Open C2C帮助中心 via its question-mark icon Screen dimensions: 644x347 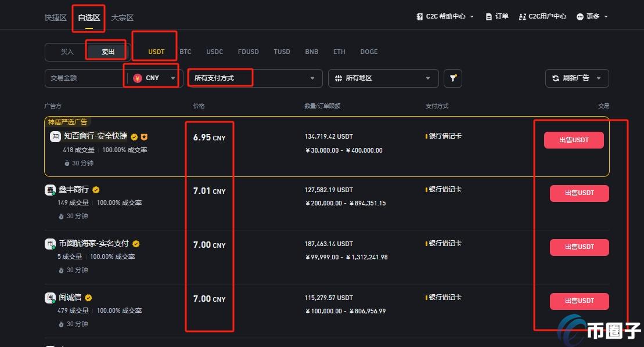click(x=420, y=16)
